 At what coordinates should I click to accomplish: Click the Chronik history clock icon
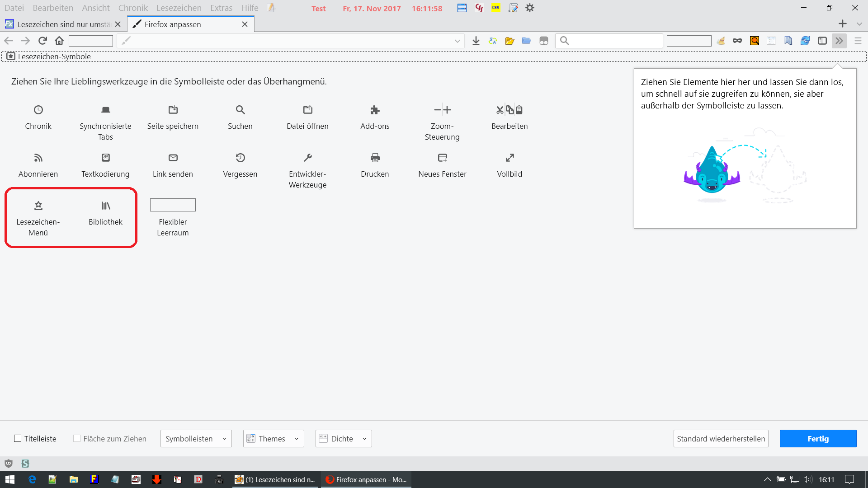pos(38,110)
